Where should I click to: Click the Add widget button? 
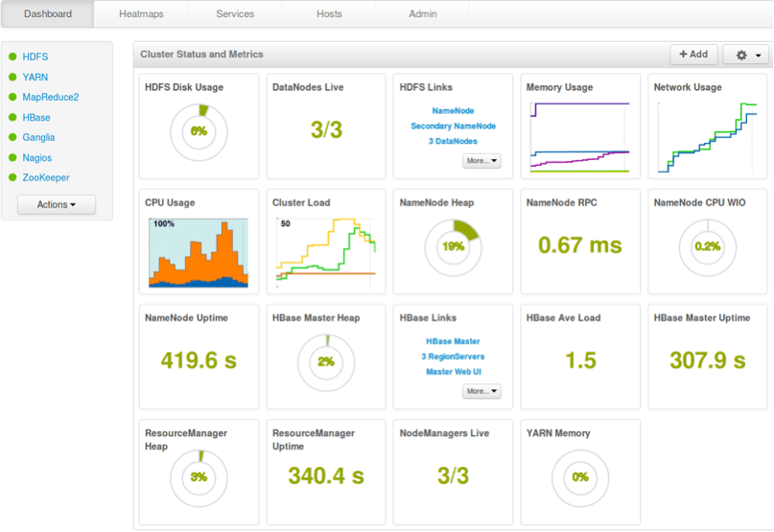693,55
